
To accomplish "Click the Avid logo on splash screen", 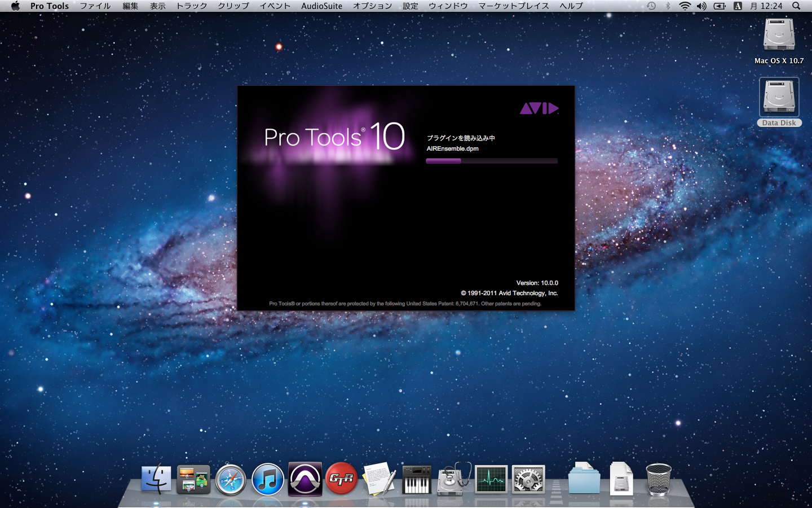I will coord(539,108).
